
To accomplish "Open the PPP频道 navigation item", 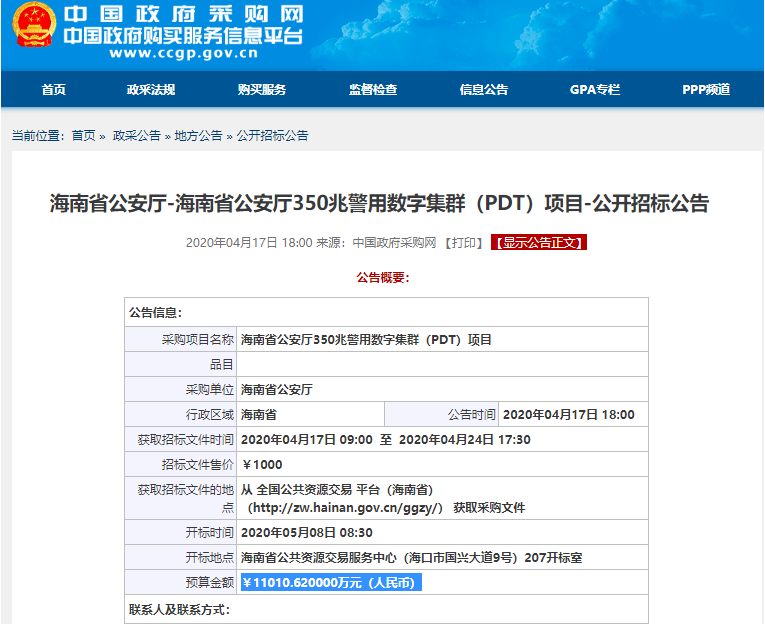I will (706, 90).
